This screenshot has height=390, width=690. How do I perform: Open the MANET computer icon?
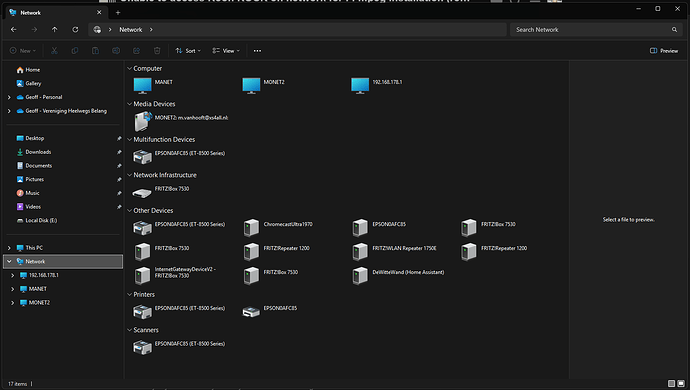[142, 85]
